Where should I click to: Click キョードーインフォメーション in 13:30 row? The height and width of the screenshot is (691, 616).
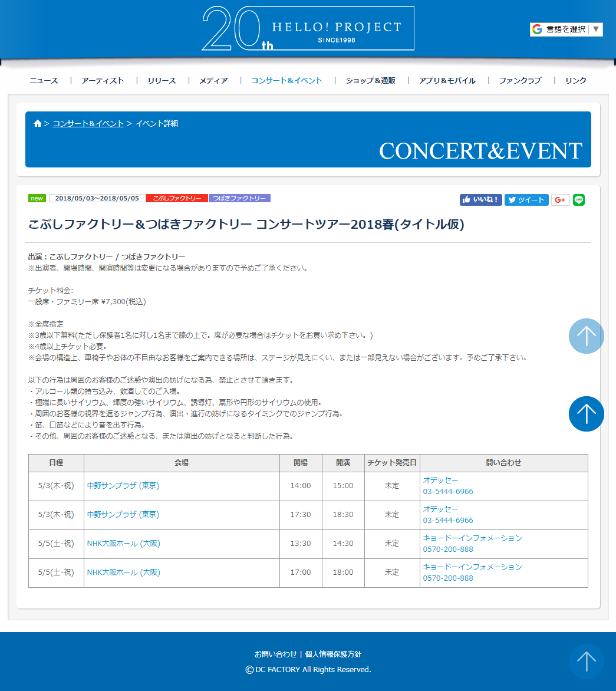tap(472, 538)
